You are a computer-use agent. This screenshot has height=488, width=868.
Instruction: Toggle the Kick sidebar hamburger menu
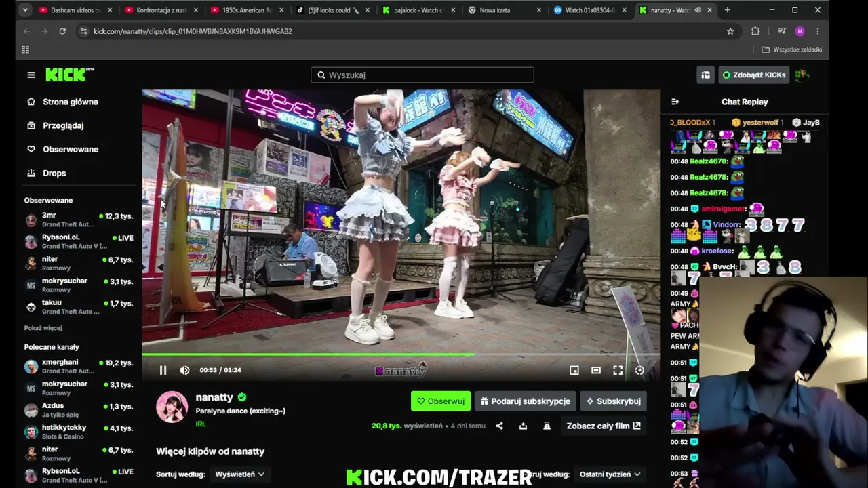click(x=31, y=75)
